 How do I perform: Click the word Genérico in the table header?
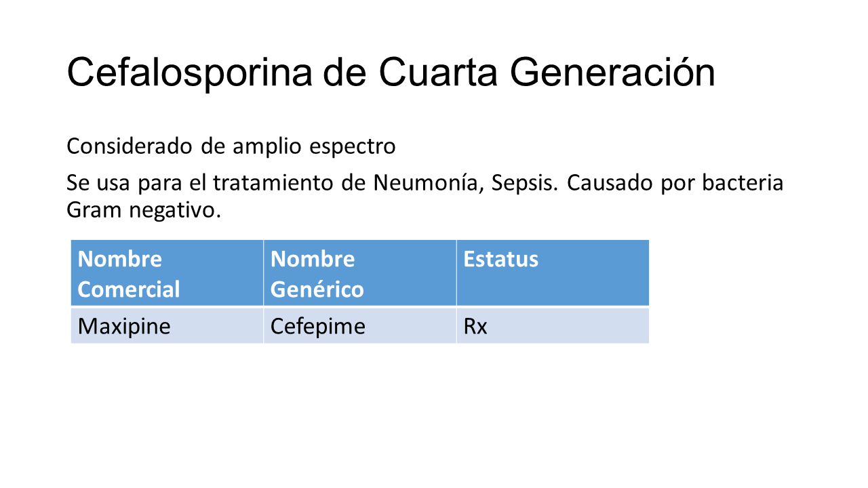317,290
